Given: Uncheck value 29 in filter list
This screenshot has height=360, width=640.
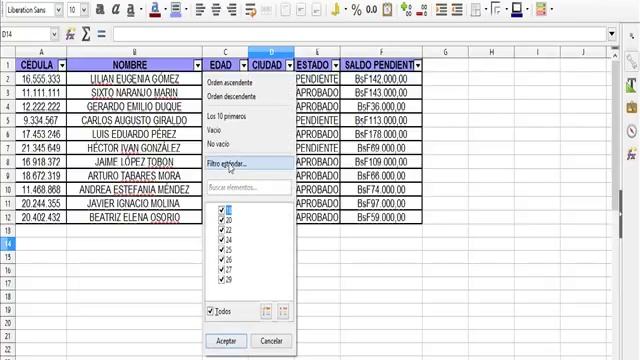Looking at the screenshot, I should 222,280.
